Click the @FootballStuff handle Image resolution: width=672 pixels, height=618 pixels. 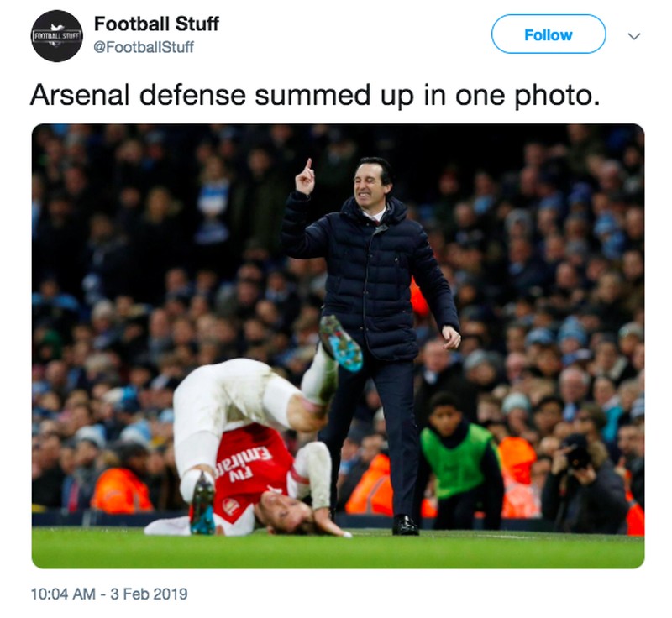(143, 47)
